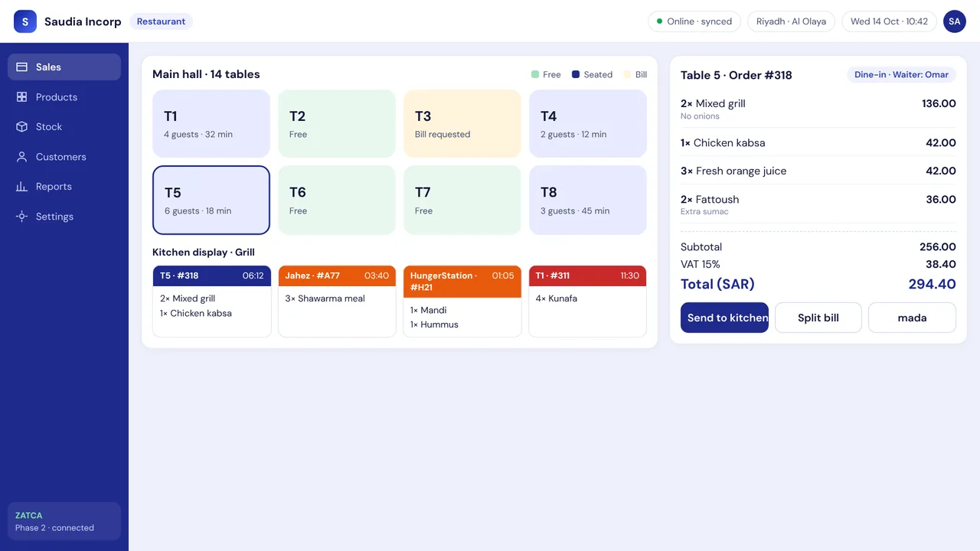
Task: Click the Seated legend navy swatch
Action: pyautogui.click(x=576, y=74)
